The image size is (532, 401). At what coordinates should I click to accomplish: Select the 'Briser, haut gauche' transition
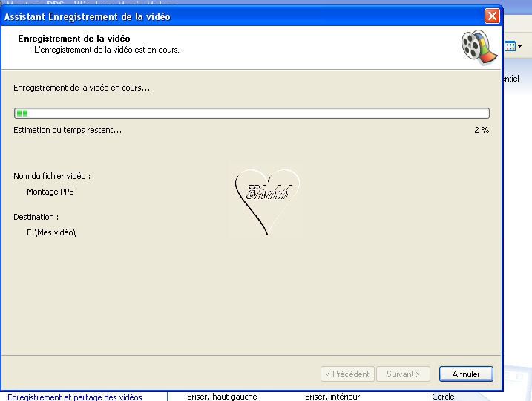point(222,397)
